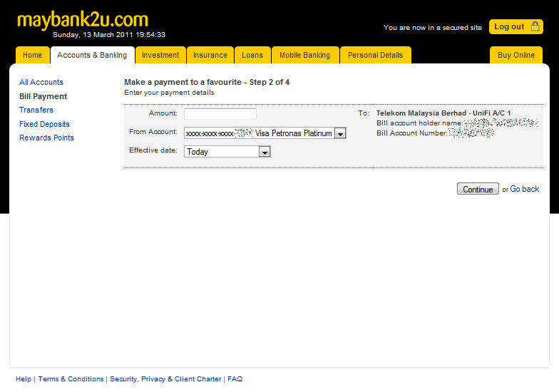Screen dimensions: 559x392
Task: Open the Transfers sidebar link
Action: (x=36, y=110)
